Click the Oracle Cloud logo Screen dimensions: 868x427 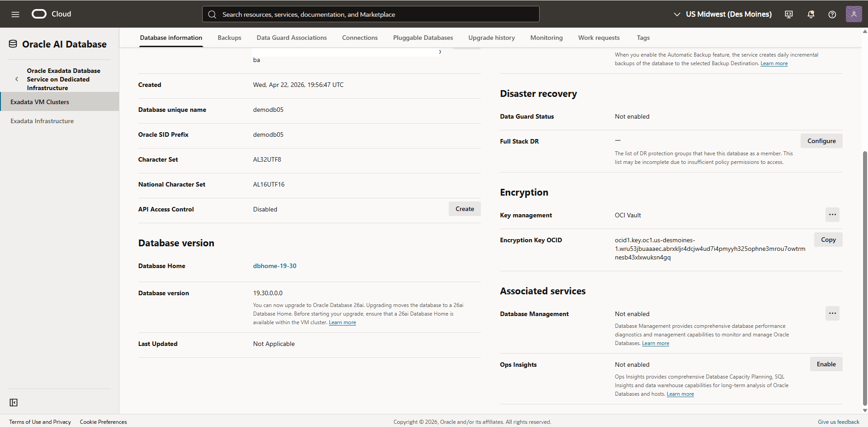click(x=52, y=14)
